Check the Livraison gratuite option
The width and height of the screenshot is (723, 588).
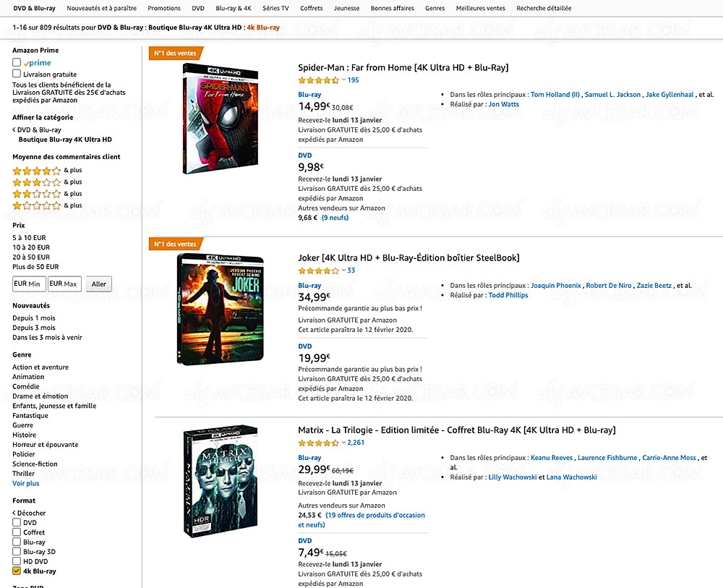[16, 74]
